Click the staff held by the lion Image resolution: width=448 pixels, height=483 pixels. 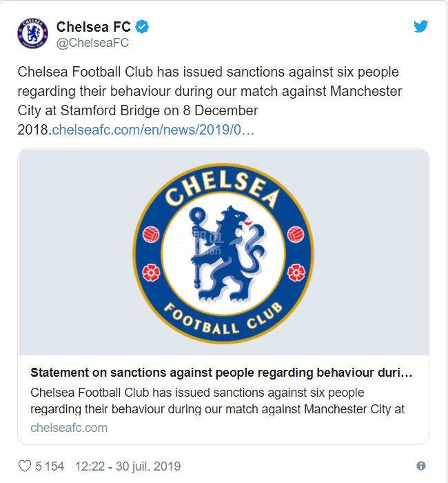point(198,248)
